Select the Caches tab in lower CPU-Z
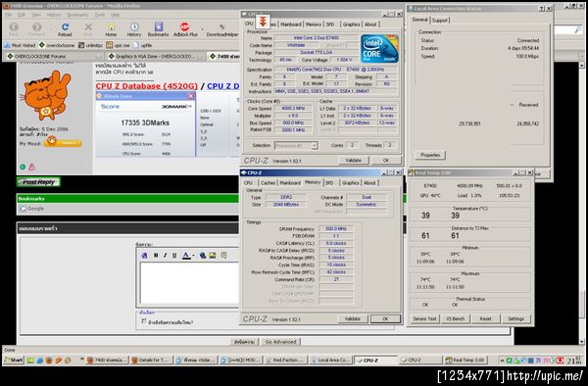This screenshot has height=386, width=588. [269, 183]
